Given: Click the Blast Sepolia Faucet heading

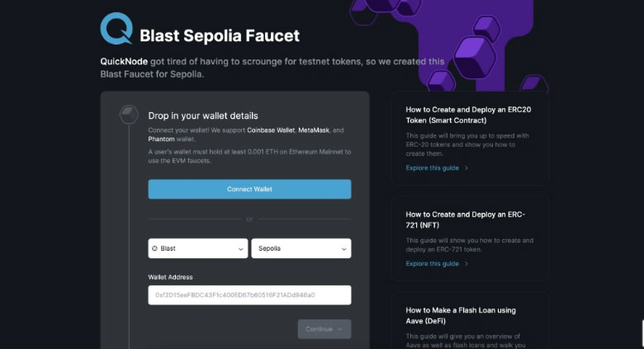Looking at the screenshot, I should (220, 35).
